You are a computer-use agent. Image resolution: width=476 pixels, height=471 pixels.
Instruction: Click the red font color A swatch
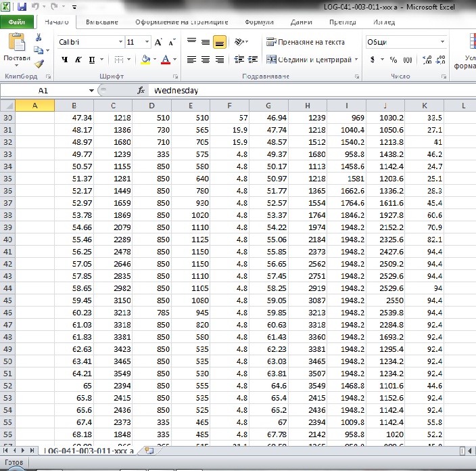(166, 60)
